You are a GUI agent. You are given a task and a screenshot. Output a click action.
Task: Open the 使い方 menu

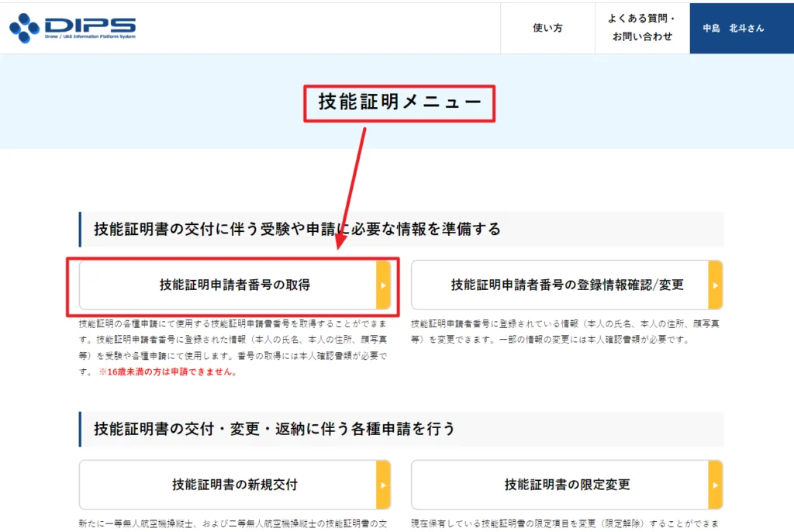pos(547,29)
